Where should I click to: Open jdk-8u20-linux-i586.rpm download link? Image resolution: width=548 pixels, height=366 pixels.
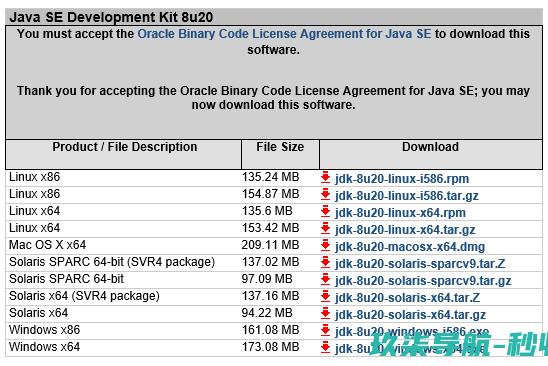pyautogui.click(x=402, y=179)
